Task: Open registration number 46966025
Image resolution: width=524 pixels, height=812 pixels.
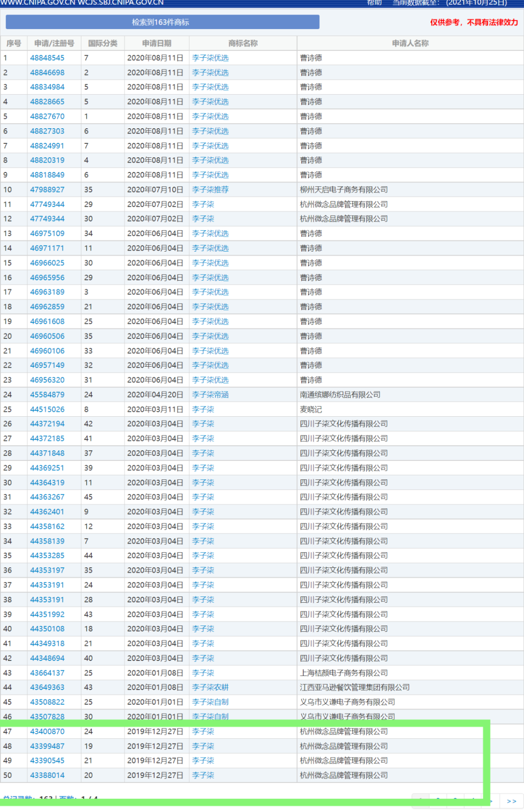Action: [47, 263]
